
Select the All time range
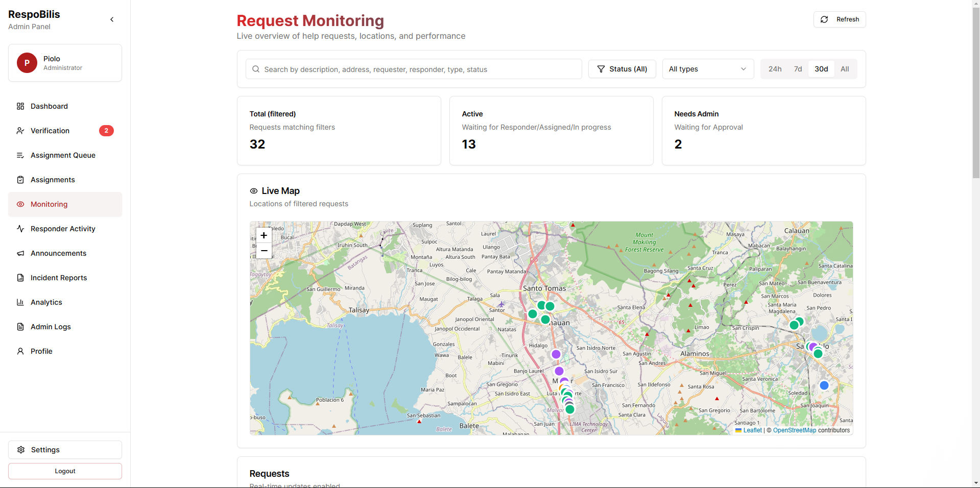[845, 69]
